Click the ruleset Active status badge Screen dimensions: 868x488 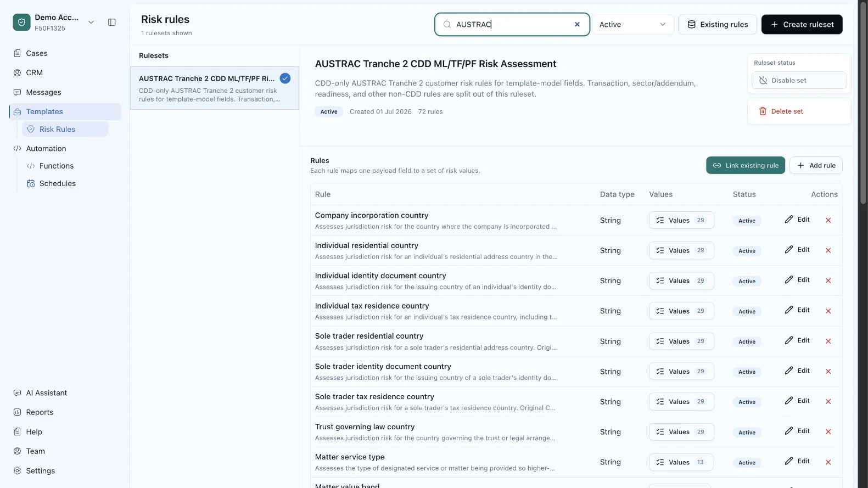(329, 111)
